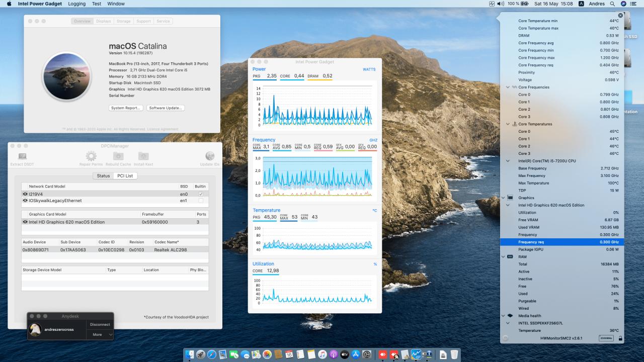Open App Store from the Dock
Viewport: 644px width, 362px height.
[356, 354]
